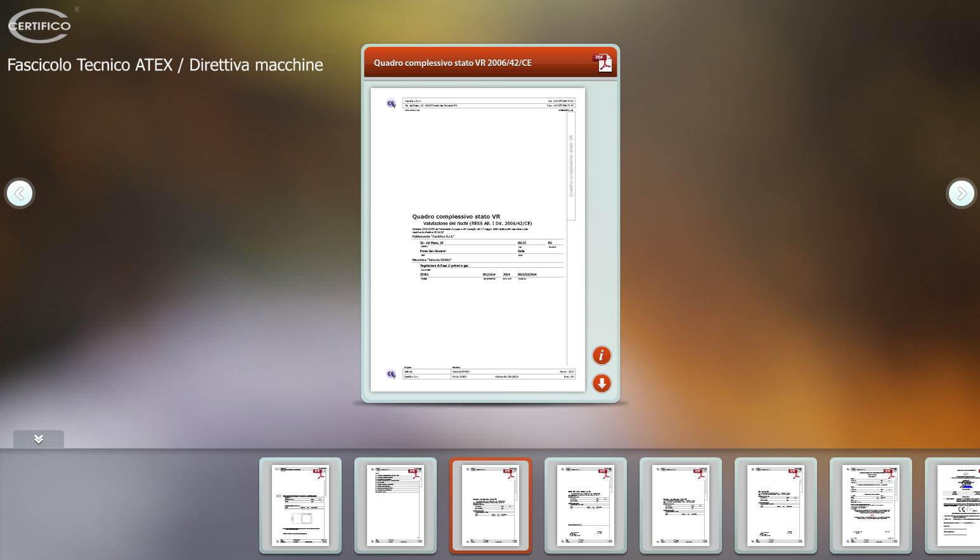
Task: Select the fourth thumbnail in the strip
Action: [586, 506]
